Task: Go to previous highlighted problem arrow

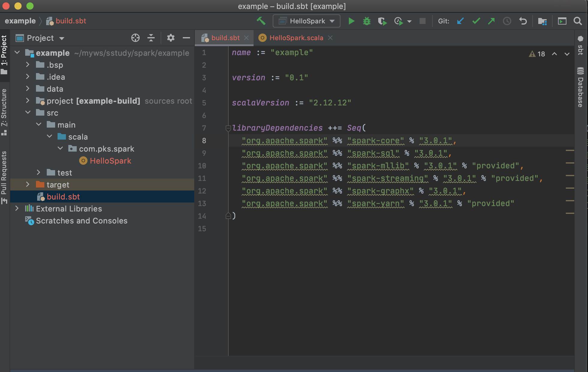Action: tap(554, 54)
